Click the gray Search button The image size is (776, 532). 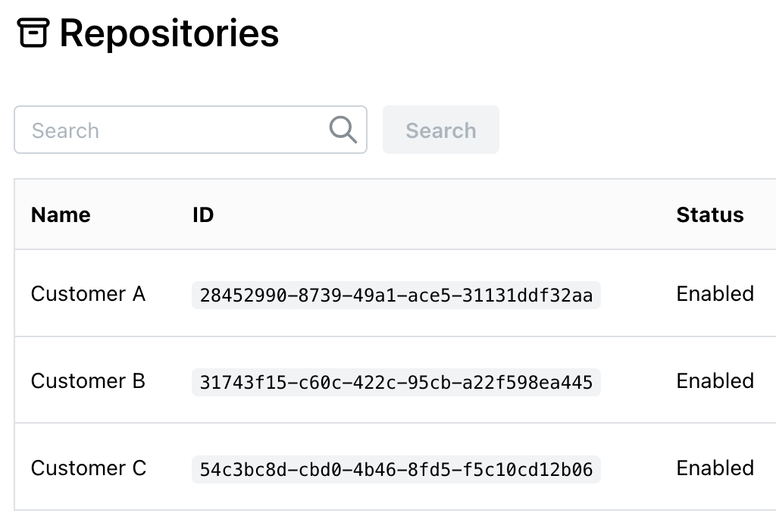click(440, 130)
